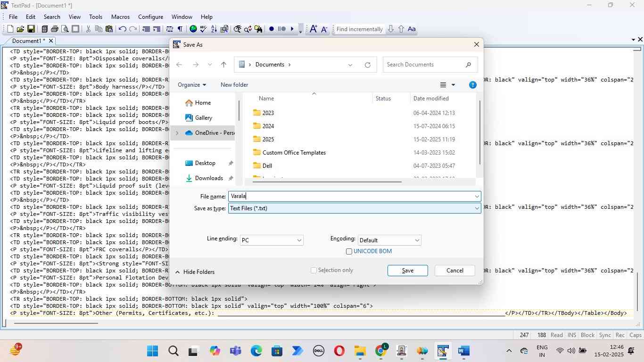Open address bar previous locations dropdown
644x362 pixels.
coord(350,65)
